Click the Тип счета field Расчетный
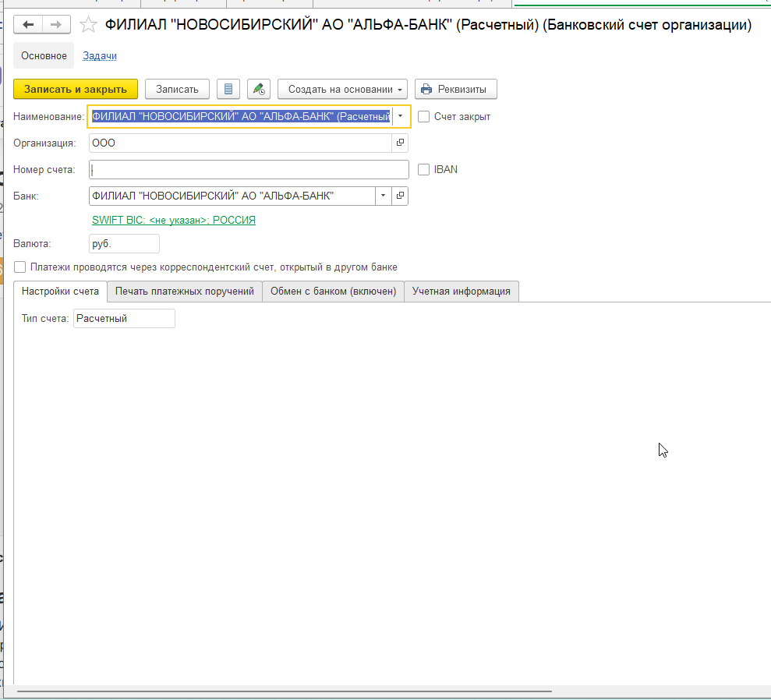This screenshot has width=771, height=700. point(124,318)
